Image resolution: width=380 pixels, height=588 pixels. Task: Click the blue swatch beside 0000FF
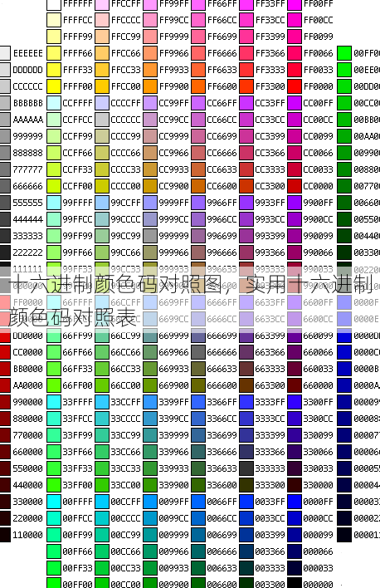coord(295,502)
